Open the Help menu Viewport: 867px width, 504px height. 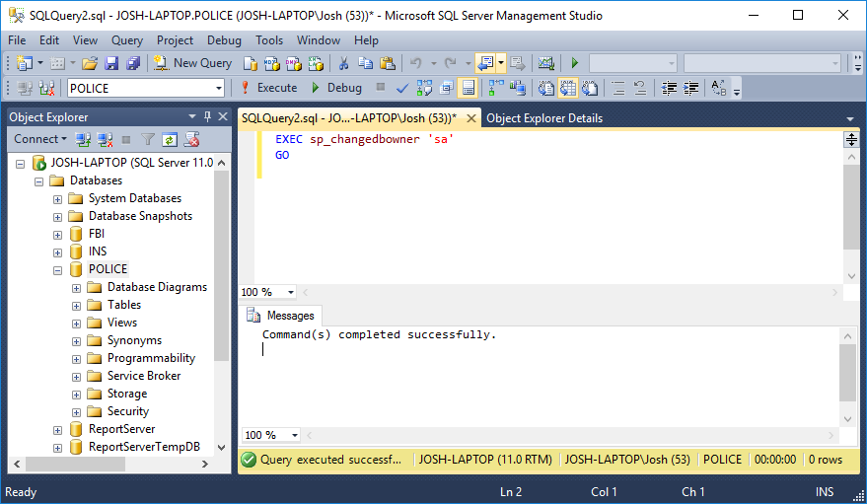tap(366, 40)
